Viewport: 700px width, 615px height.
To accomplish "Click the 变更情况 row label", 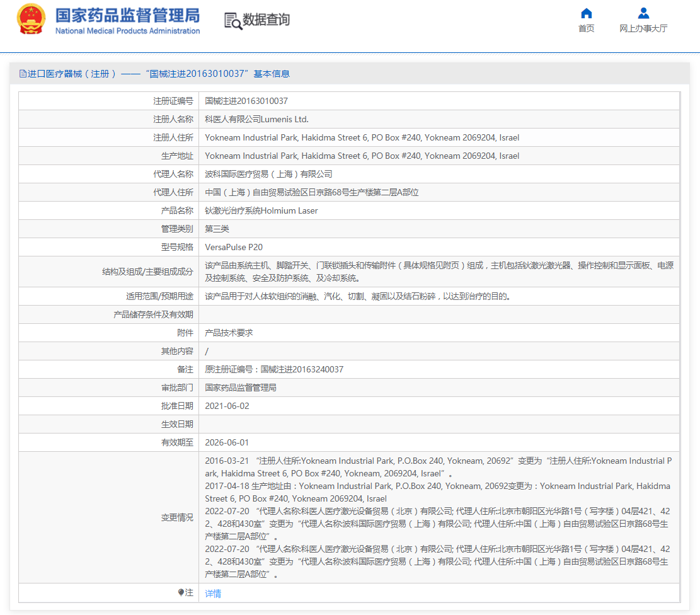I will tap(177, 517).
